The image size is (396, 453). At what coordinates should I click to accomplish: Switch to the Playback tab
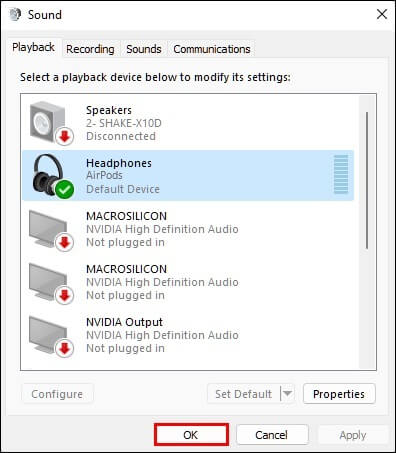pyautogui.click(x=33, y=47)
